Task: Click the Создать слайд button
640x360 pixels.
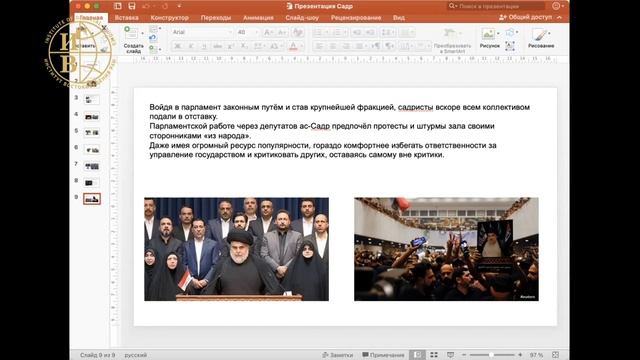Action: point(133,40)
